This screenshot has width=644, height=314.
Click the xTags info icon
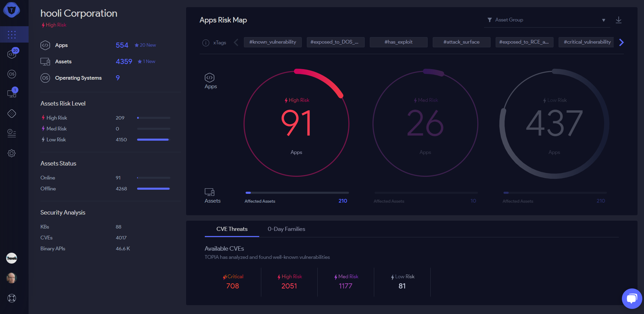205,43
